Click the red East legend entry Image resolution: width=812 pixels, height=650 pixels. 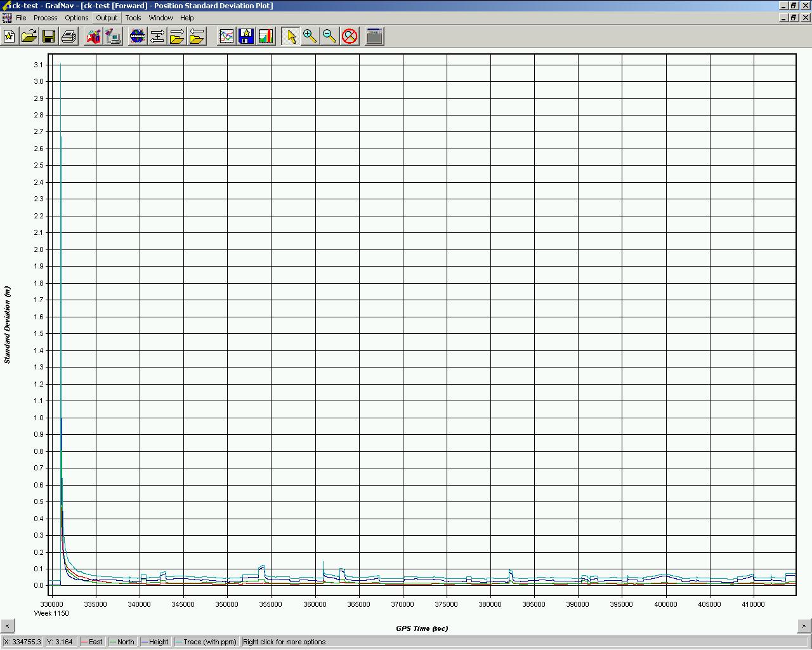(92, 642)
